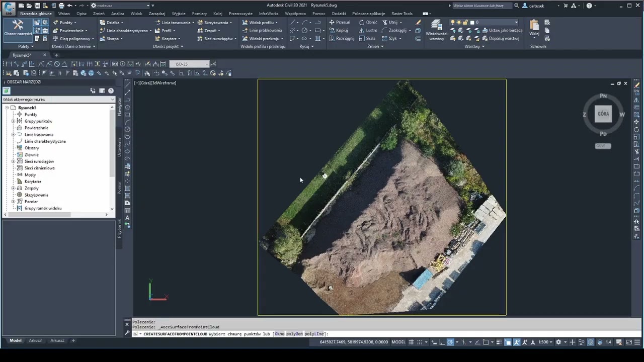Toggle polar tracking in status bar
This screenshot has height=362, width=644.
450,342
